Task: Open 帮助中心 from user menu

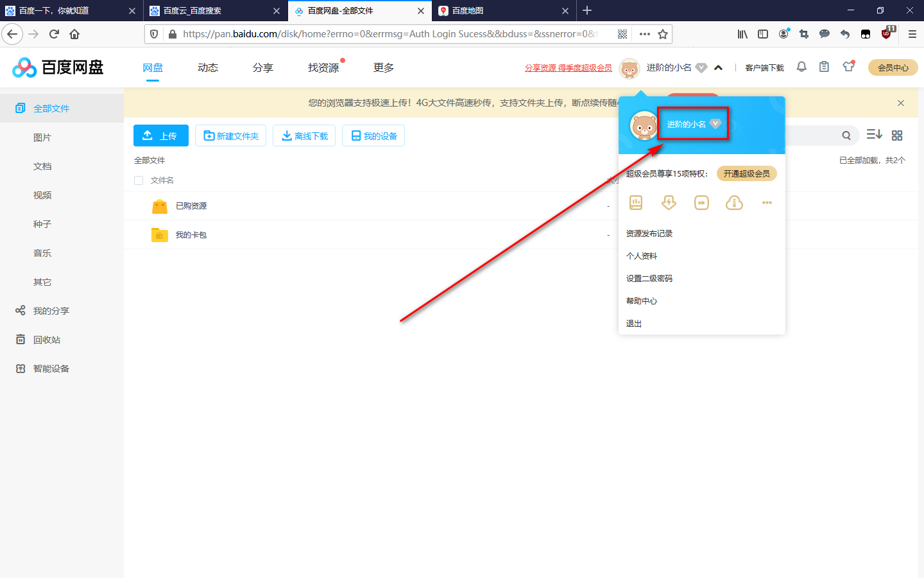Action: [x=642, y=301]
